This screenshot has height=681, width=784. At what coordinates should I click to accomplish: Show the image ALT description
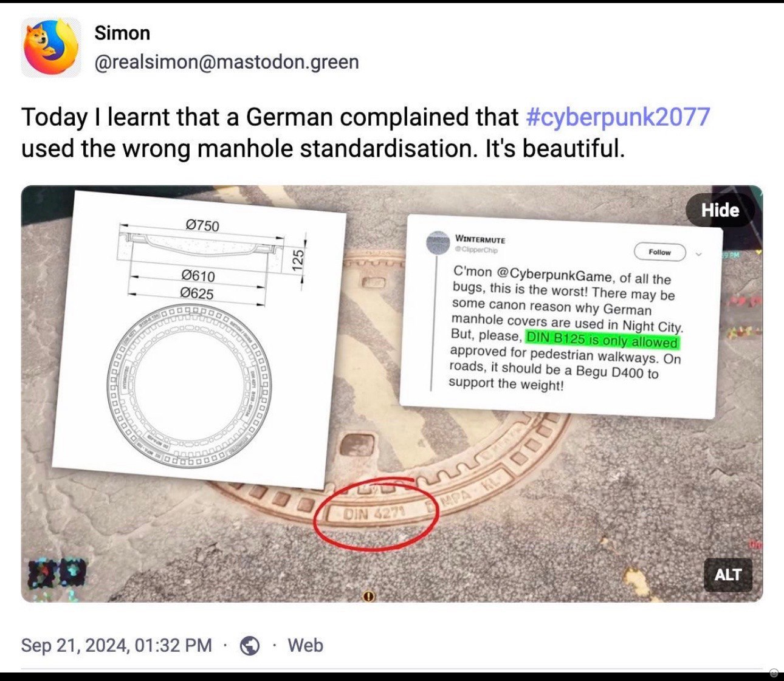tap(727, 575)
